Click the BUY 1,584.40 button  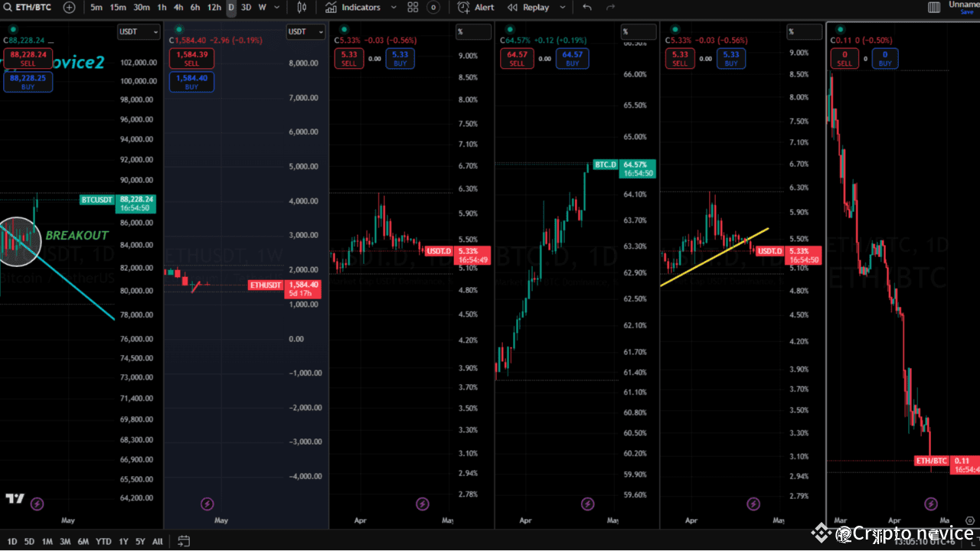(x=191, y=81)
